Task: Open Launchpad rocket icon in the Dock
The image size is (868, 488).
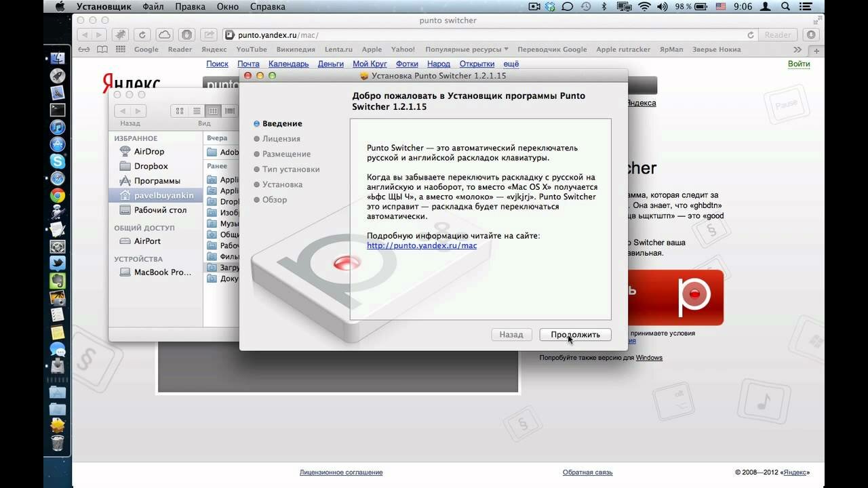Action: tap(57, 75)
